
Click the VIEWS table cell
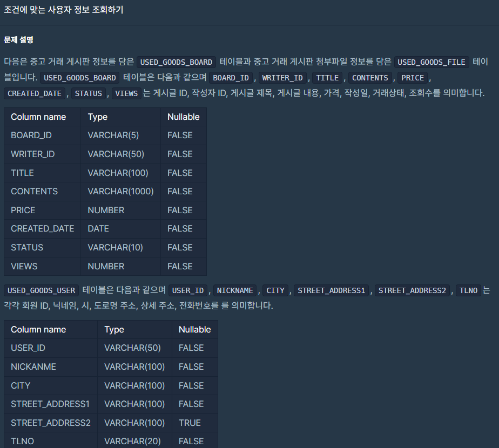[x=42, y=266]
